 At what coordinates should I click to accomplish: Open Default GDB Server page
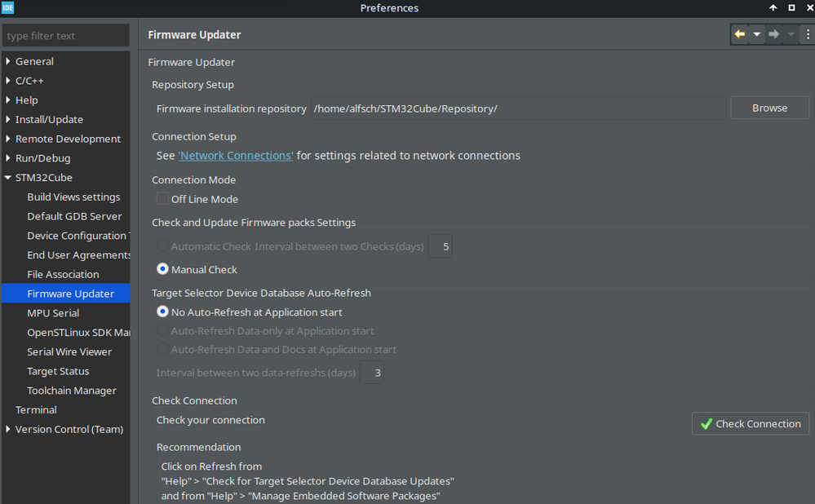(74, 216)
